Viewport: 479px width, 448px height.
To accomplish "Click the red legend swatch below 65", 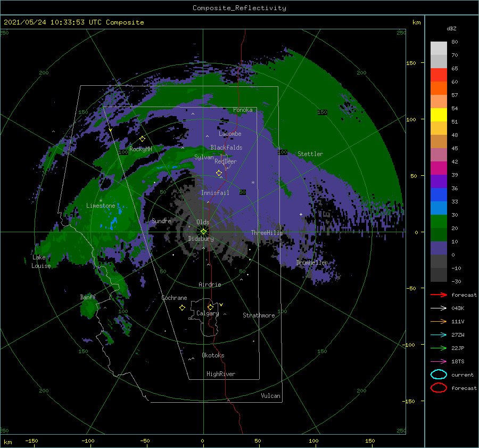I will pos(439,75).
